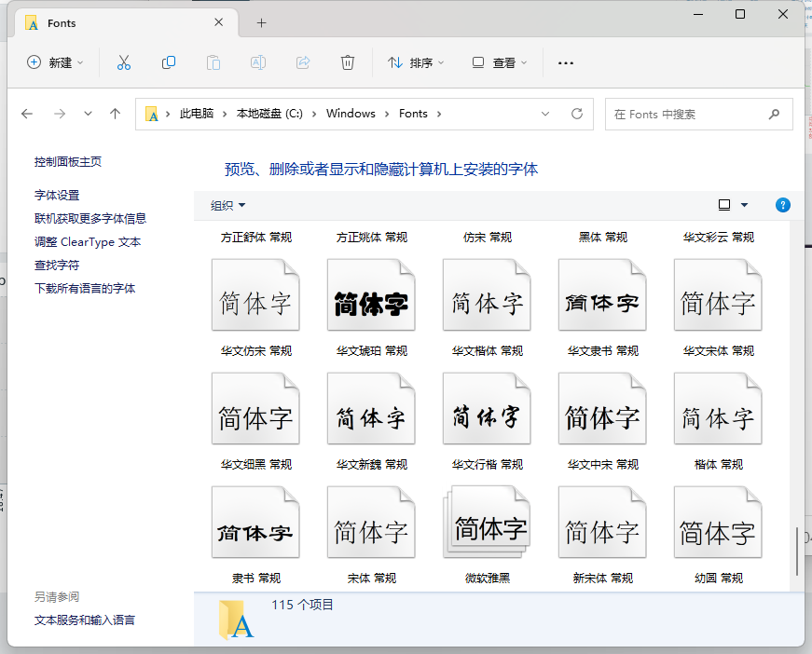Viewport: 812px width, 654px height.
Task: Change view with the layout icon
Action: (x=724, y=205)
